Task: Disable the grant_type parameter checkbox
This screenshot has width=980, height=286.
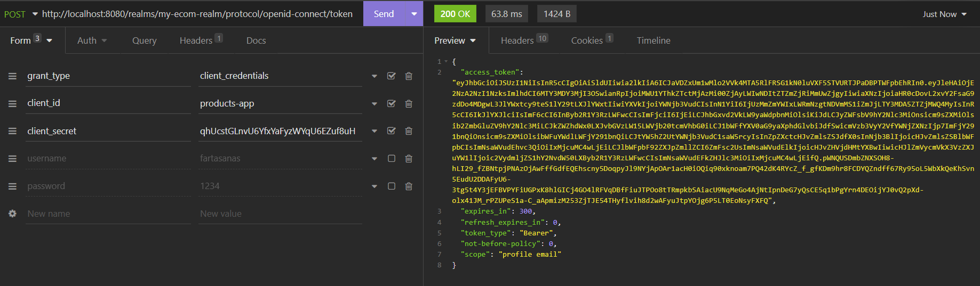Action: (x=392, y=76)
